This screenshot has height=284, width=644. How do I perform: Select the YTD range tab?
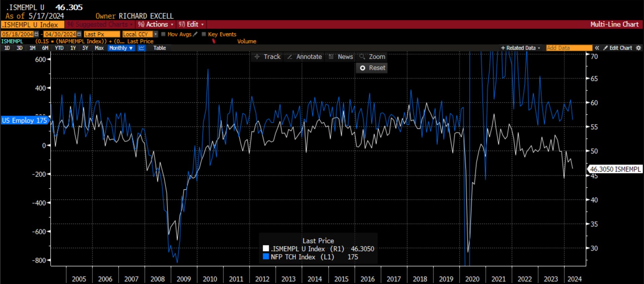click(59, 48)
